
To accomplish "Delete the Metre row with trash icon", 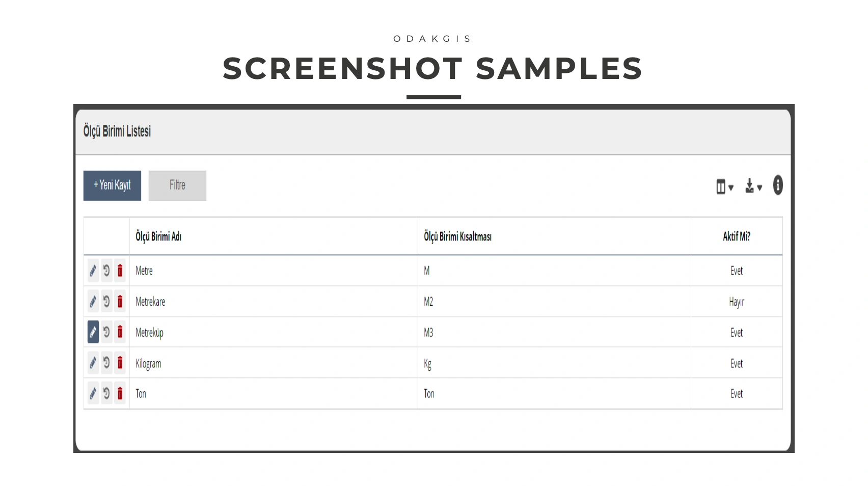I will click(x=120, y=271).
